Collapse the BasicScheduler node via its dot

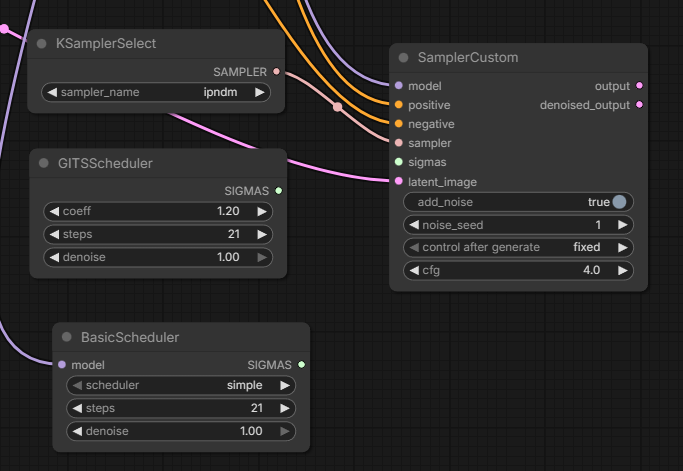[67, 337]
